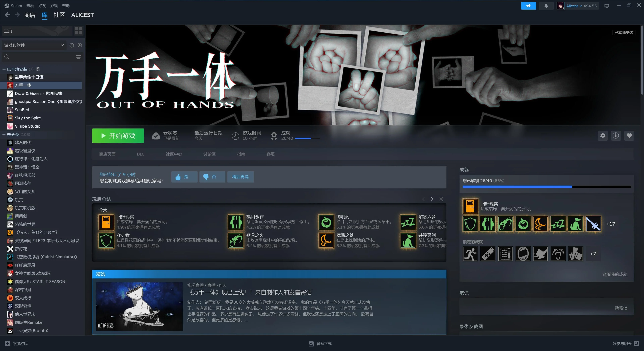644x351 pixels.
Task: Go to 社区 section
Action: pyautogui.click(x=59, y=15)
